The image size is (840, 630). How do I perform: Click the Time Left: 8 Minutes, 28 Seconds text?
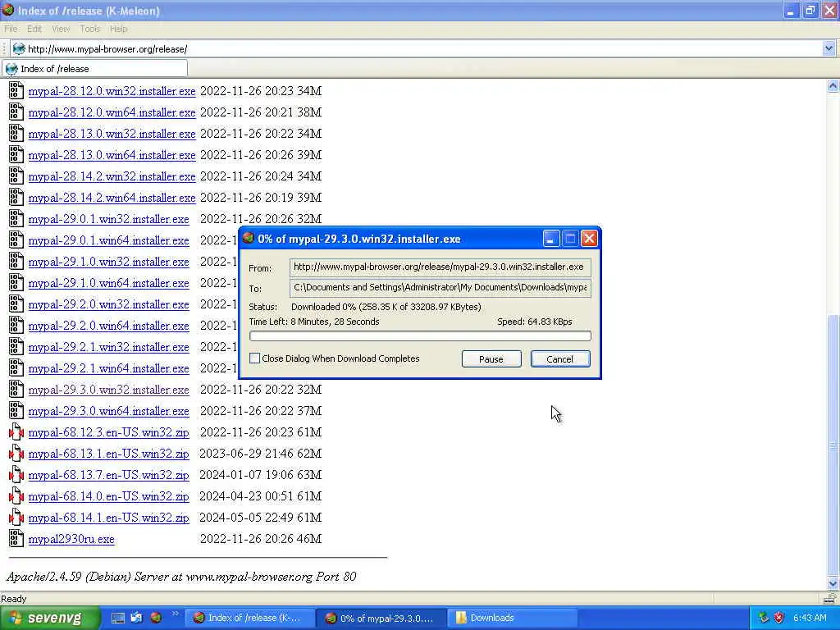(x=314, y=322)
